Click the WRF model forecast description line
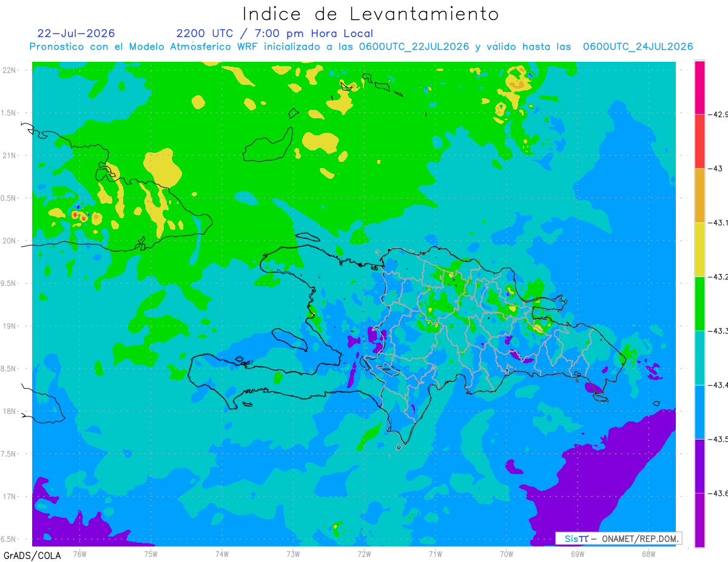The height and width of the screenshot is (562, 728). (361, 47)
